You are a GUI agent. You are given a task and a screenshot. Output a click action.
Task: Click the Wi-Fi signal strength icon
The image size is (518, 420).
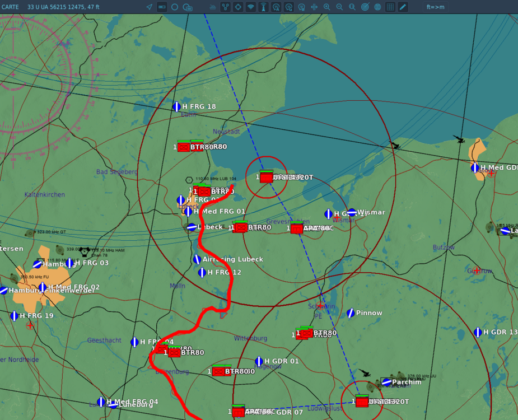[250, 7]
